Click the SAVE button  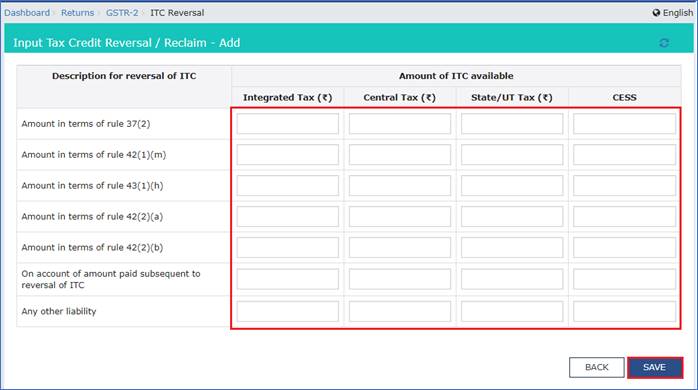(x=654, y=367)
